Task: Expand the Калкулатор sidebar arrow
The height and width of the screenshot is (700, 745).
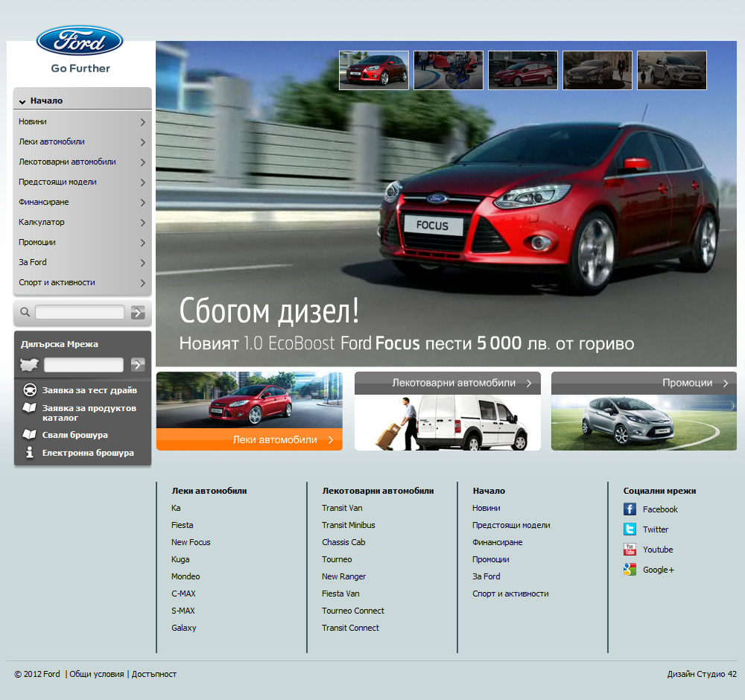Action: pyautogui.click(x=142, y=222)
